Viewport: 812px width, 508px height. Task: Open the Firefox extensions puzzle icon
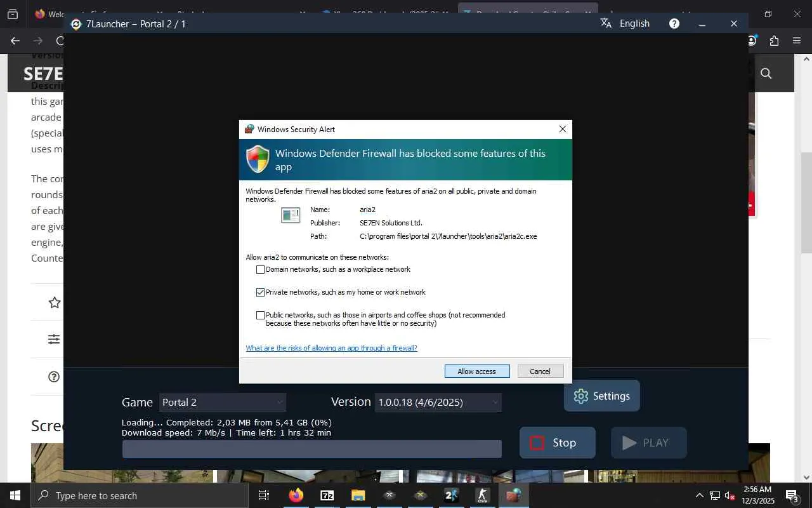tap(774, 41)
